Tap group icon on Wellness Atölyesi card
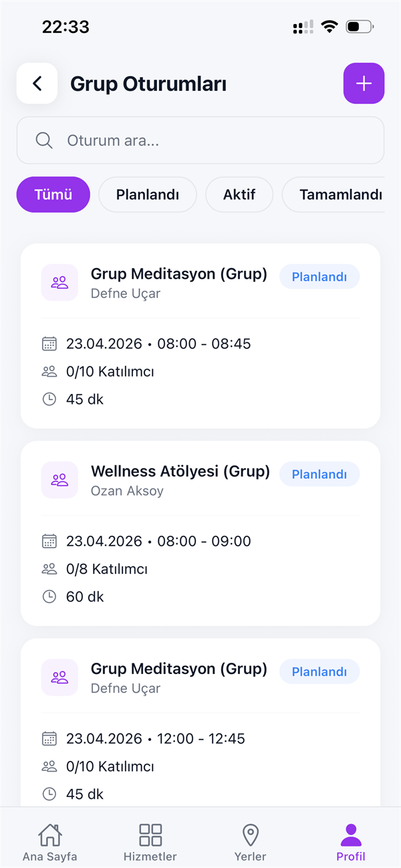Image resolution: width=401 pixels, height=868 pixels. coord(59,480)
